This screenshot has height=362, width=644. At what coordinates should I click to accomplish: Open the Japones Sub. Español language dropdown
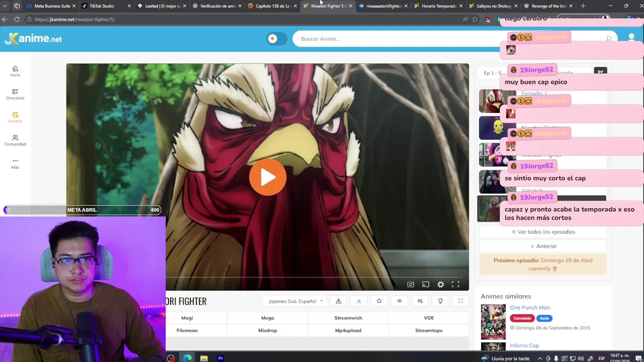pos(295,301)
